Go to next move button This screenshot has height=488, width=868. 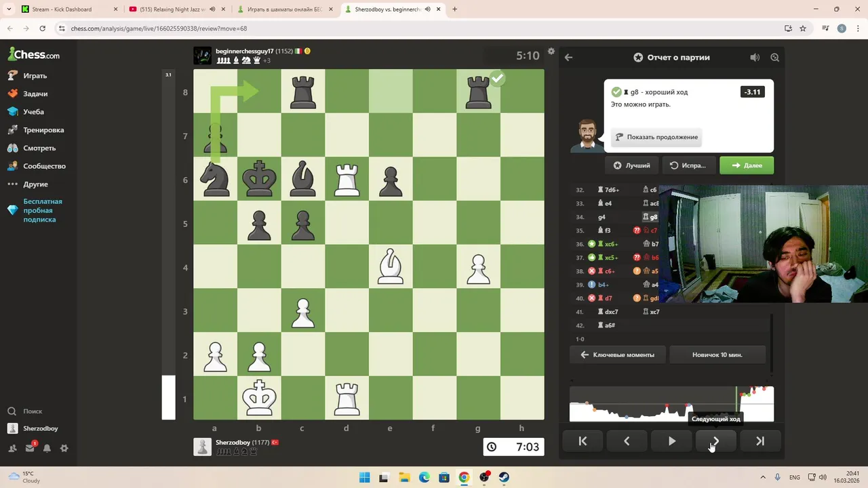click(x=715, y=441)
